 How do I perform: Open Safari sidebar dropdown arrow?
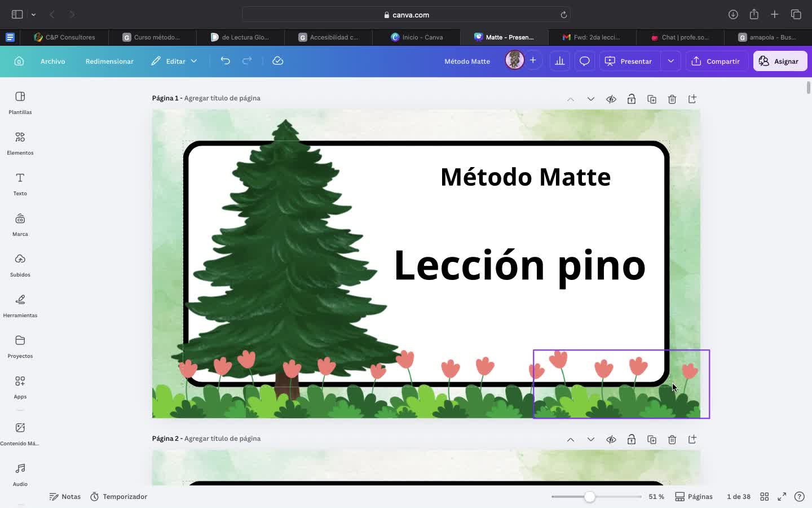coord(33,15)
